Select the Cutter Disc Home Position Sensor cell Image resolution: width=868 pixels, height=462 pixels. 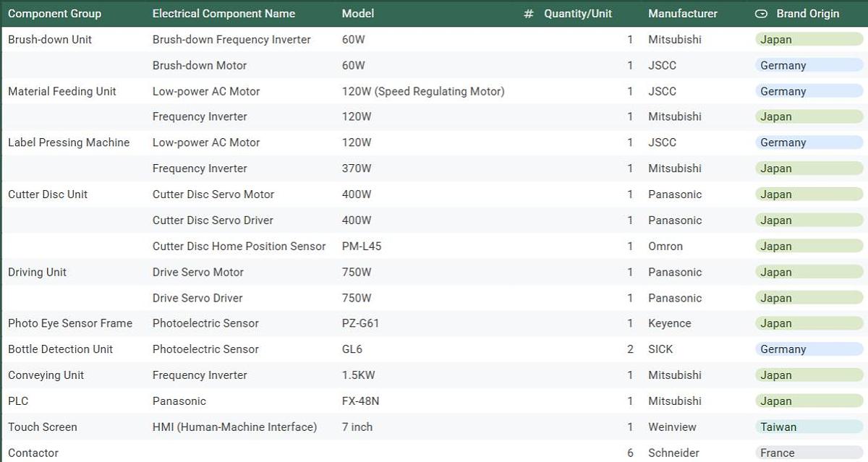click(239, 247)
